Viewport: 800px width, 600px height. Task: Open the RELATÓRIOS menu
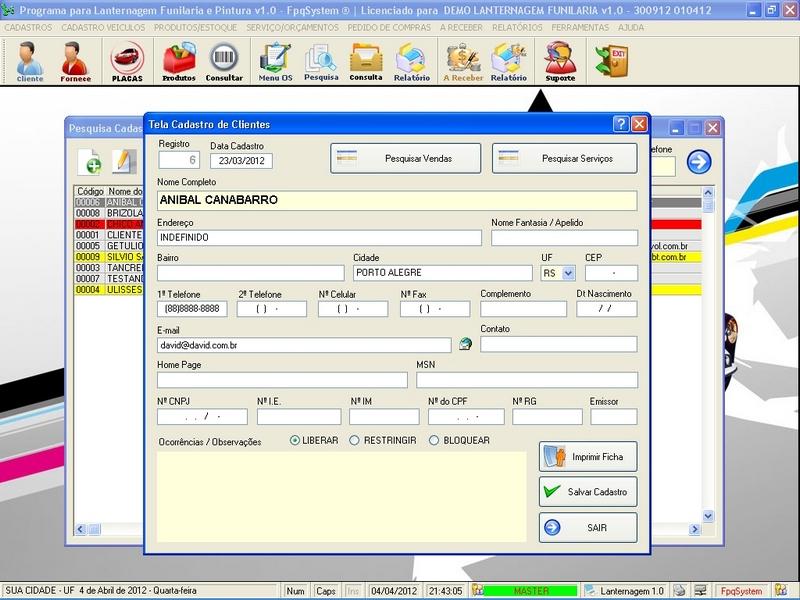tap(517, 28)
